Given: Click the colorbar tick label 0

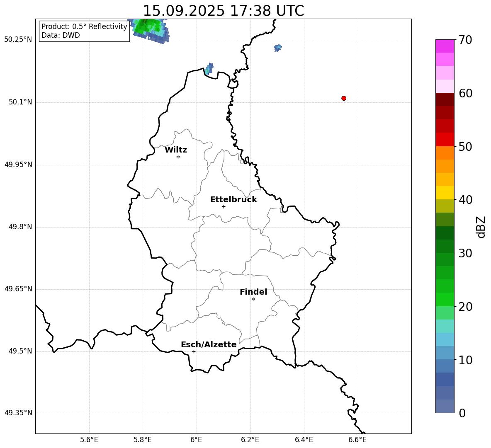Looking at the screenshot, I should [462, 413].
